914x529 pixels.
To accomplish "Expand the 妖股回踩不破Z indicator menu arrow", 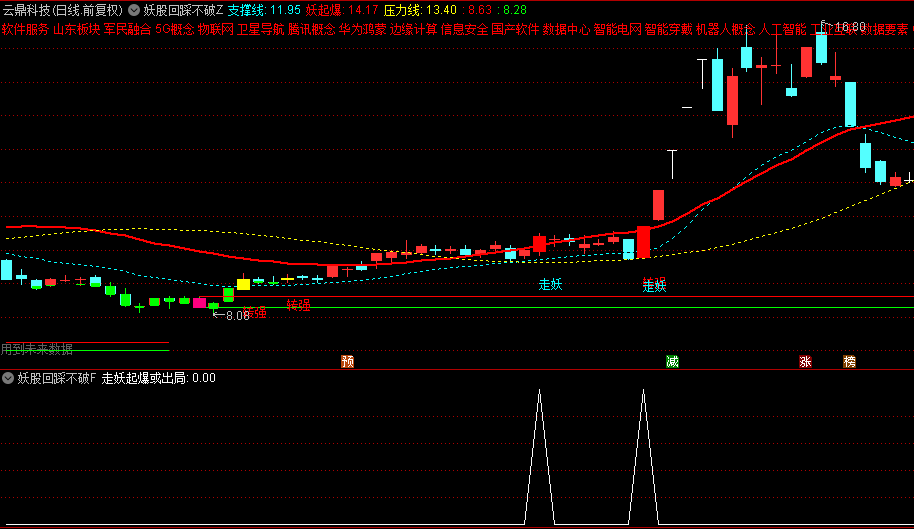I will (x=134, y=10).
